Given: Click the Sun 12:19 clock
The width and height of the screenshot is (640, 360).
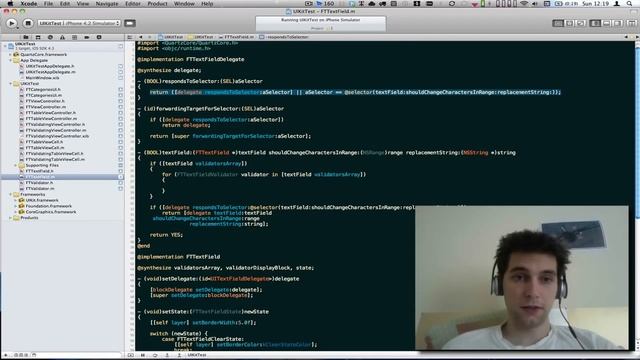Looking at the screenshot, I should (596, 4).
